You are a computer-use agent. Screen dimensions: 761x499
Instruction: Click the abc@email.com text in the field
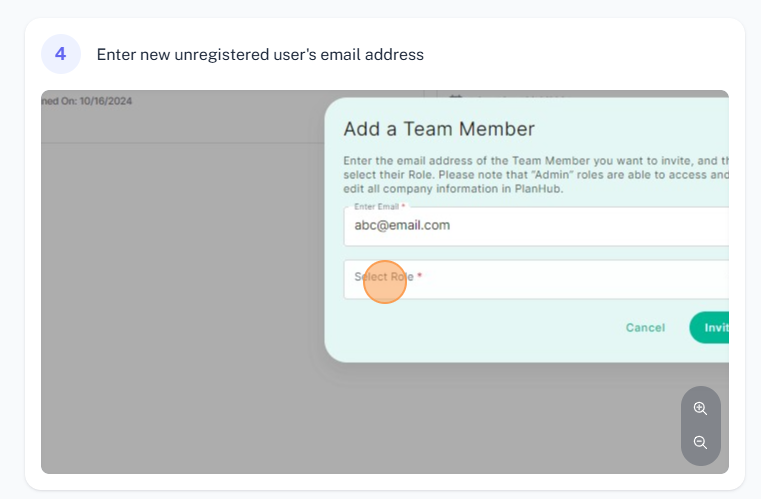[402, 225]
